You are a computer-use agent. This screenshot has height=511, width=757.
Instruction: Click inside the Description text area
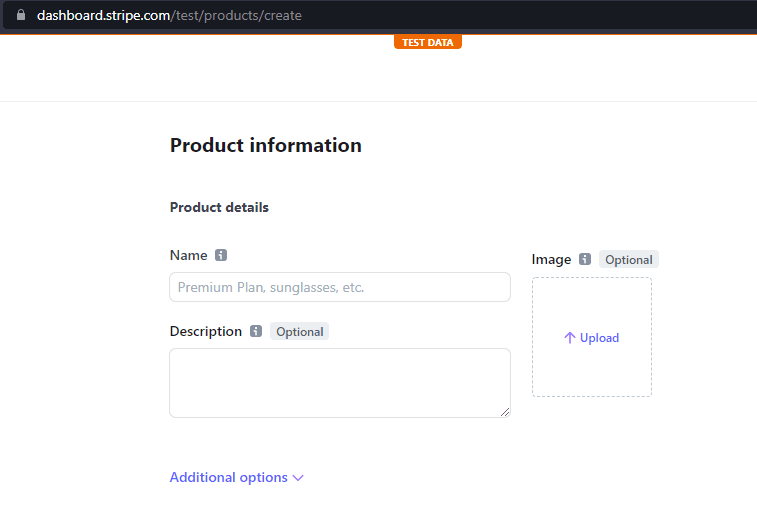[340, 382]
